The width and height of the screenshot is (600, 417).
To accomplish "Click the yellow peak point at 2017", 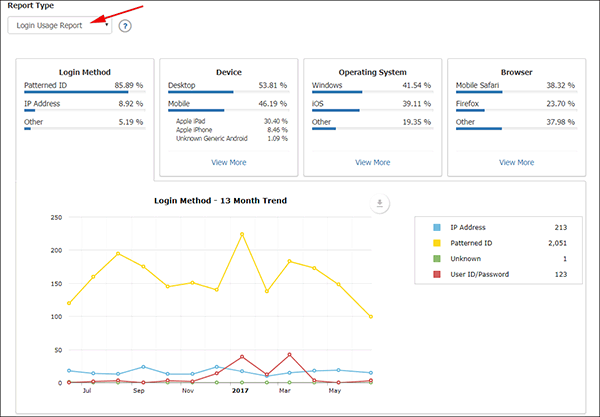I will point(242,234).
